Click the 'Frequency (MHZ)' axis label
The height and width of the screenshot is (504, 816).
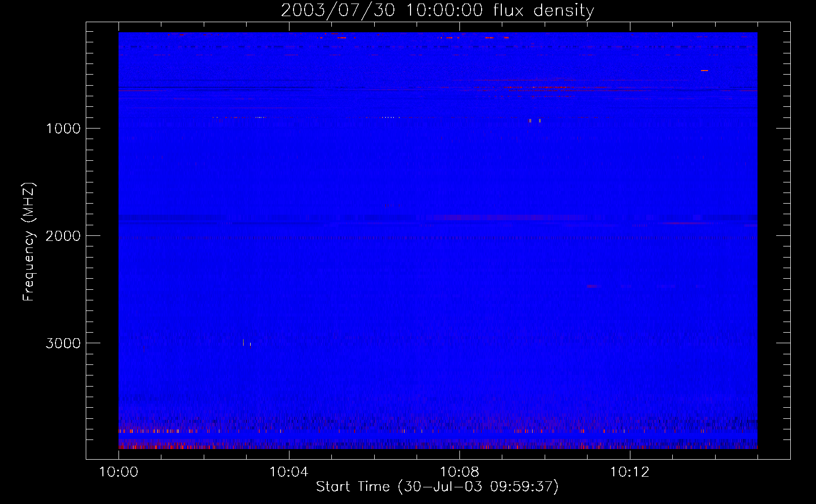[x=28, y=242]
